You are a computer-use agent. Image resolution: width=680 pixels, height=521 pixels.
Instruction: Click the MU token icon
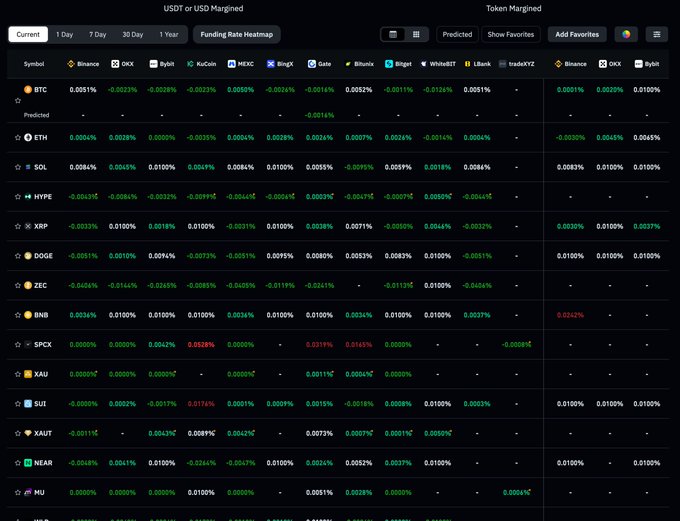[28, 492]
